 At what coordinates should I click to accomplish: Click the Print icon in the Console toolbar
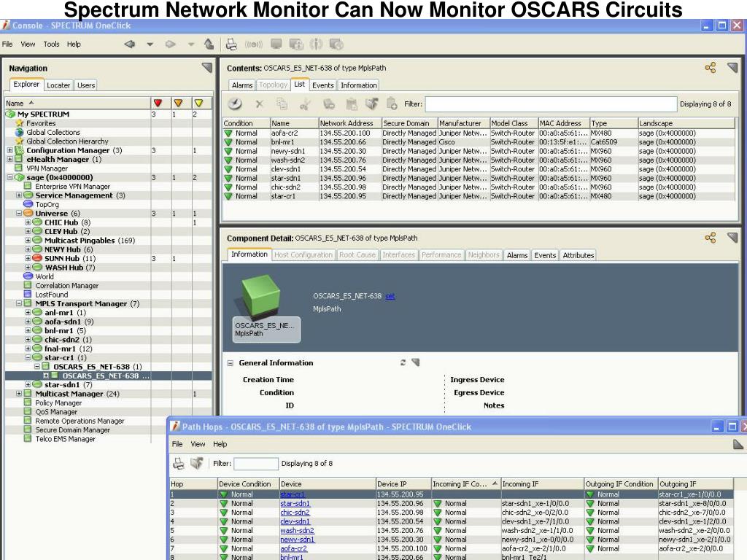pos(231,44)
